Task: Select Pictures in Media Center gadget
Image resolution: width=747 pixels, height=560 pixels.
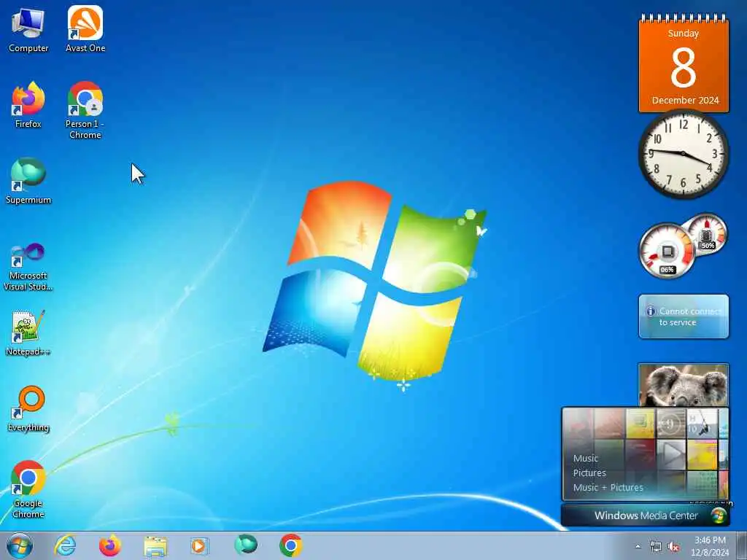Action: (589, 472)
